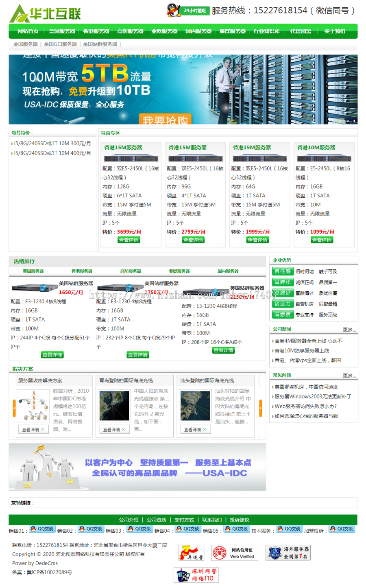
Task: Click the 深圳网警 网络110 badge
Action: coord(196,575)
